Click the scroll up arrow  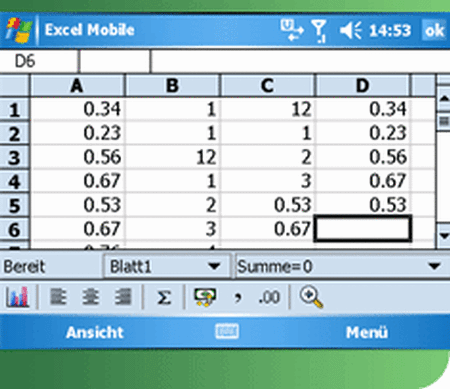pos(444,99)
